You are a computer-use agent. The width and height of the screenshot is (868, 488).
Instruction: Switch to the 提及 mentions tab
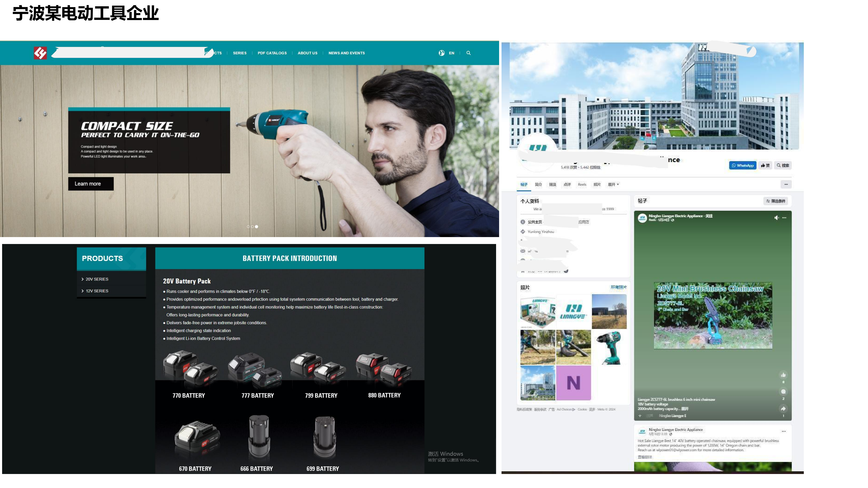(553, 185)
